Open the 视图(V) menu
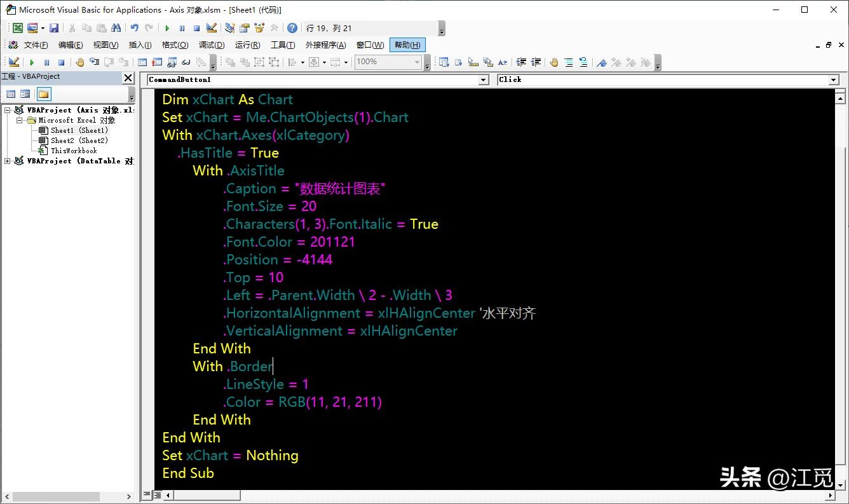Screen dimensions: 849x504 [x=105, y=44]
